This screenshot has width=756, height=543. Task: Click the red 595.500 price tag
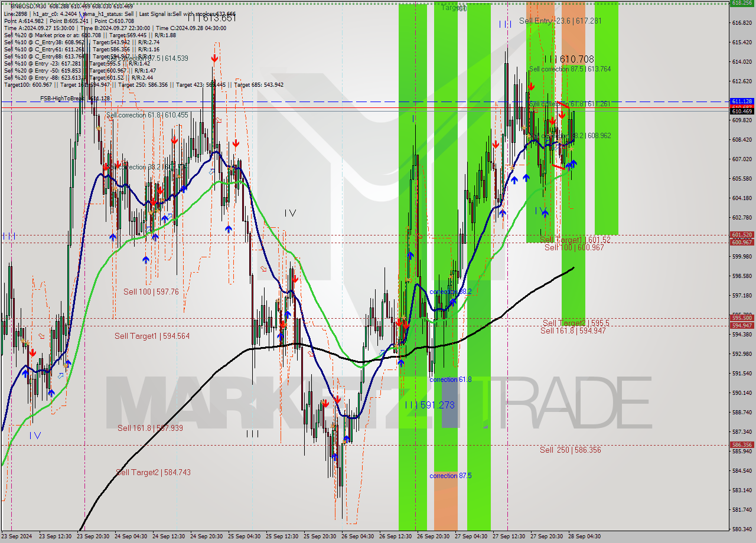tap(742, 318)
